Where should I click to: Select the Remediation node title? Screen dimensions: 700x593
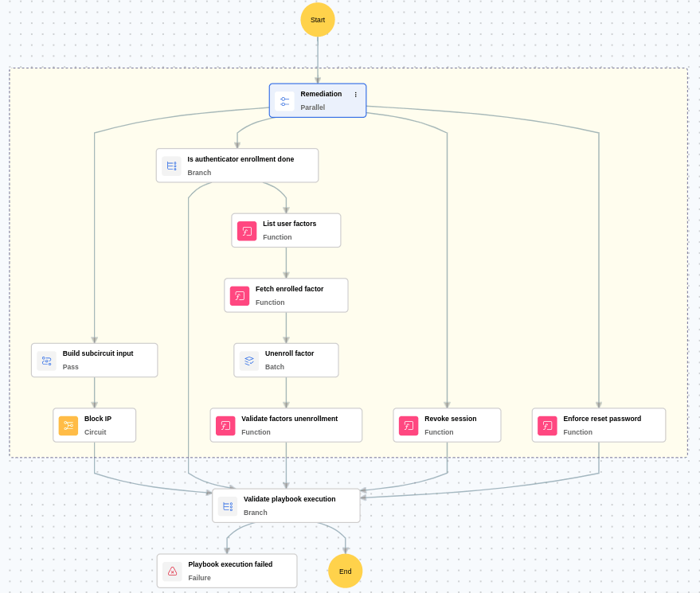(x=321, y=94)
